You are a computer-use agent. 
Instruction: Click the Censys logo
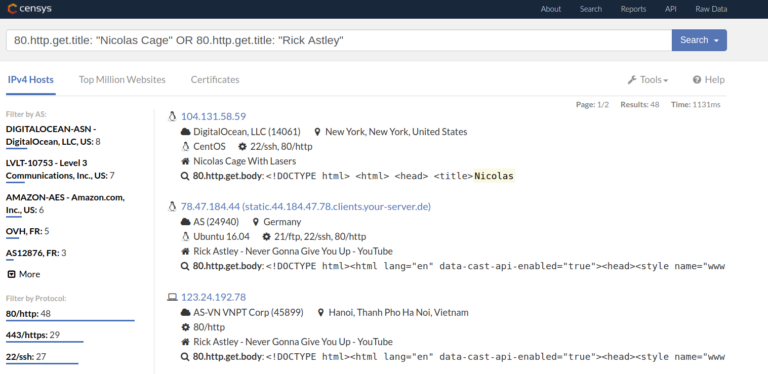click(x=29, y=9)
